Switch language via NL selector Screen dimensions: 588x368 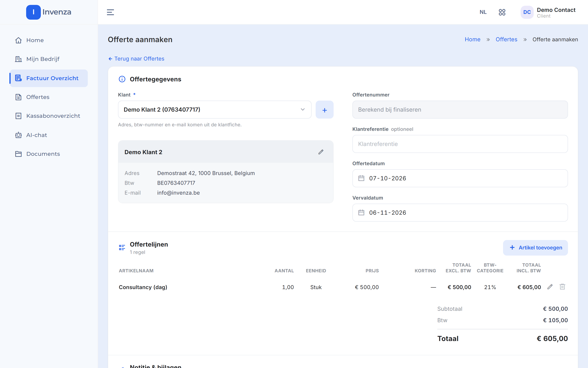coord(483,12)
